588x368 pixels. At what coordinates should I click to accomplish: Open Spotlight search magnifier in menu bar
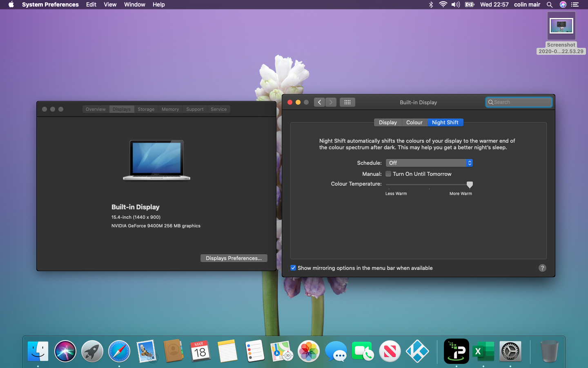click(550, 4)
